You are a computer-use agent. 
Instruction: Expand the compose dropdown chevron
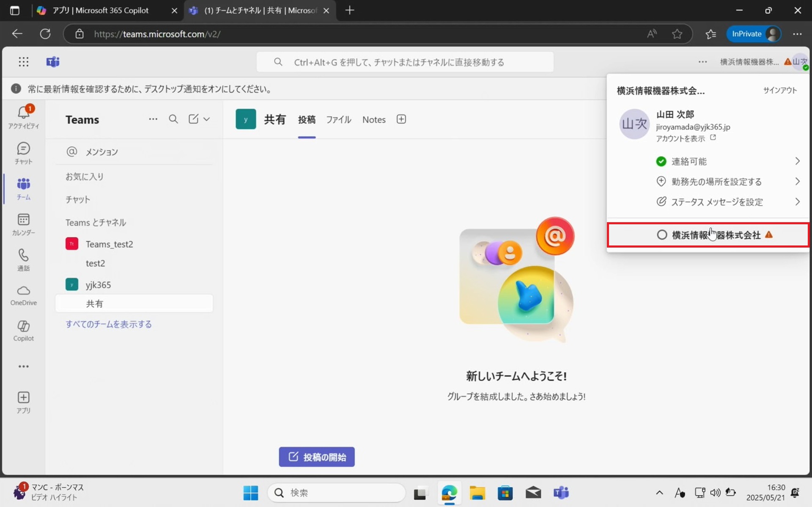(x=206, y=119)
